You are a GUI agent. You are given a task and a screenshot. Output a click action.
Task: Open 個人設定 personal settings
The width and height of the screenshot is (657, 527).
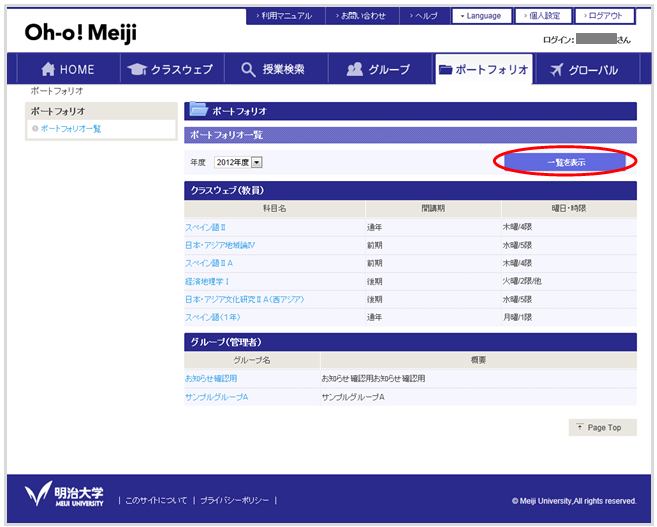[x=543, y=16]
